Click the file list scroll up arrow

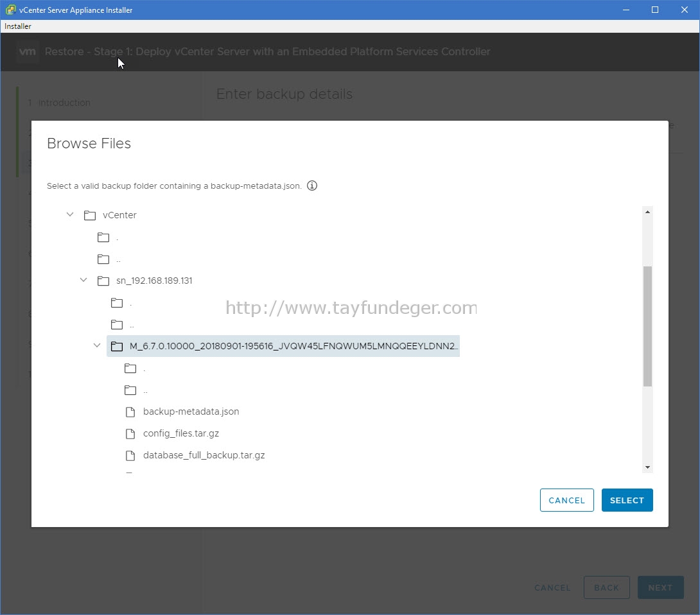[x=647, y=212]
